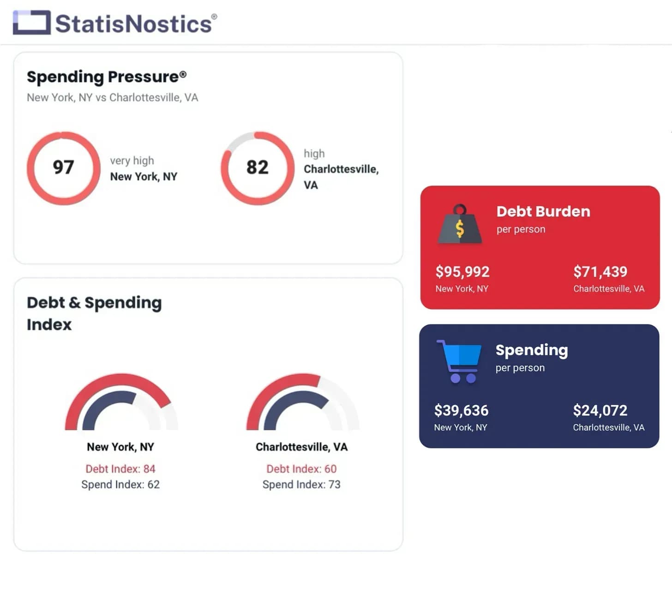This screenshot has width=672, height=616.
Task: Click the 'very high' New York rating label
Action: pyautogui.click(x=132, y=161)
